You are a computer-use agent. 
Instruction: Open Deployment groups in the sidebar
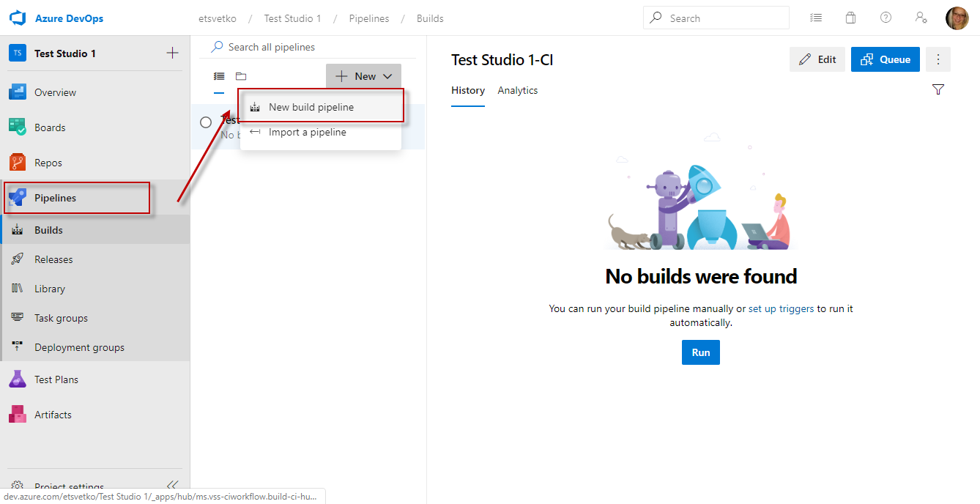pyautogui.click(x=95, y=347)
